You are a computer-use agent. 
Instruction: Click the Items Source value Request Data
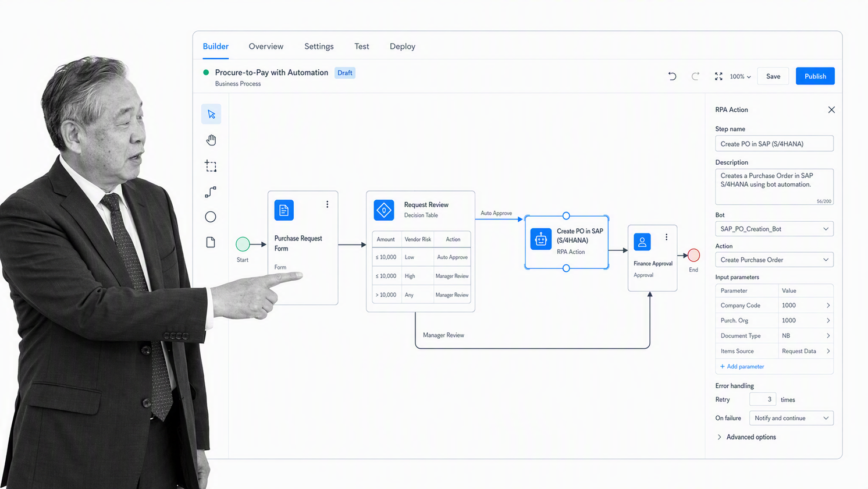click(x=799, y=351)
